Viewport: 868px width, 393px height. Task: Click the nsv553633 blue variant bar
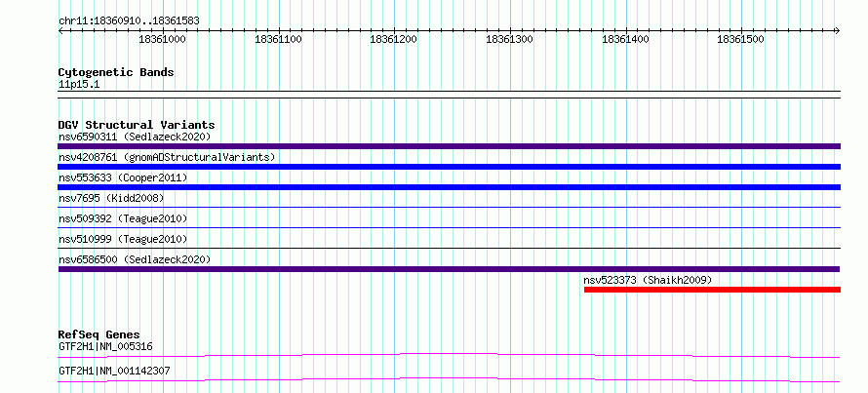tap(449, 187)
